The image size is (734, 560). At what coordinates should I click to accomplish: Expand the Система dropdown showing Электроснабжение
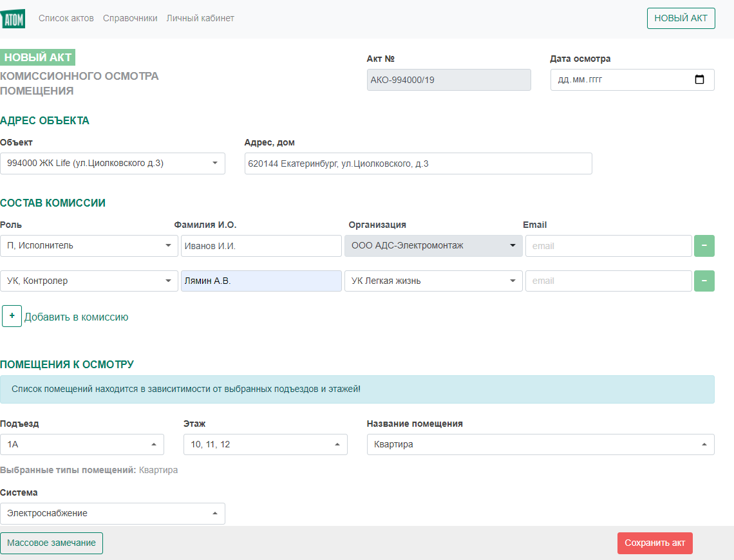113,514
